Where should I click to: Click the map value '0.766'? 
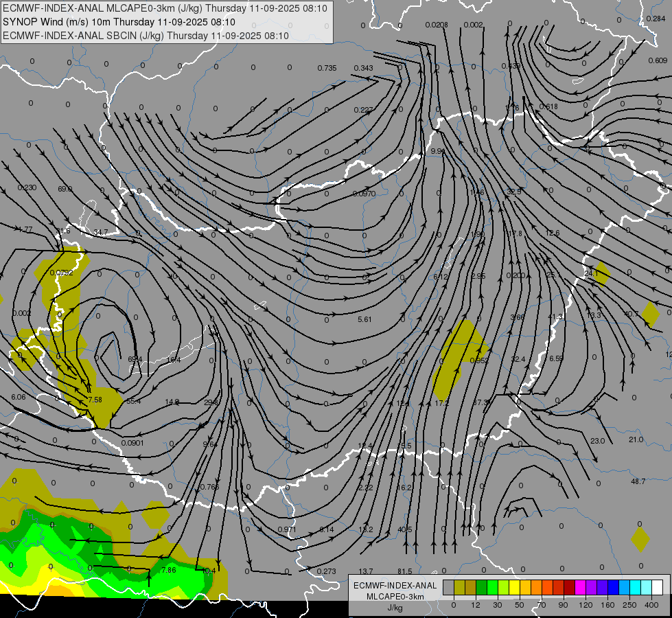[x=210, y=487]
